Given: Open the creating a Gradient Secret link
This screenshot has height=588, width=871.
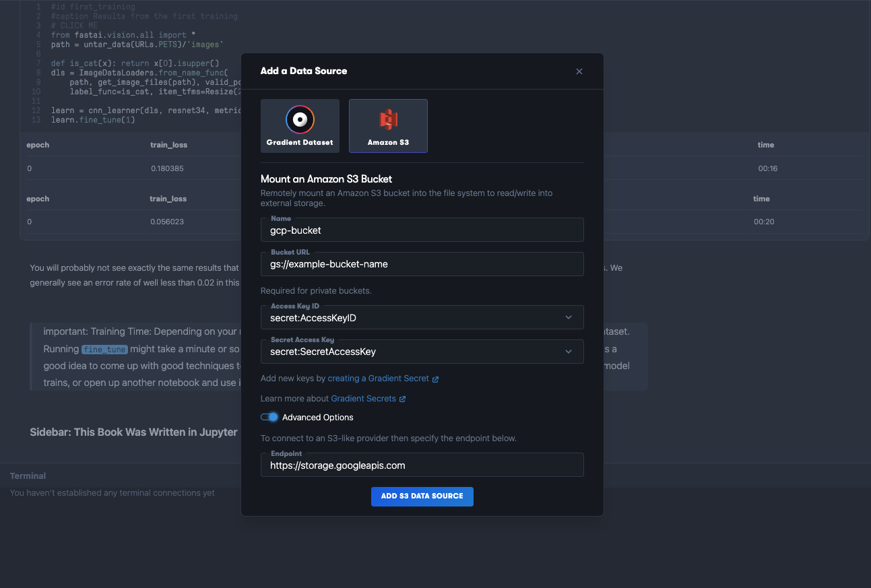Looking at the screenshot, I should [x=378, y=379].
